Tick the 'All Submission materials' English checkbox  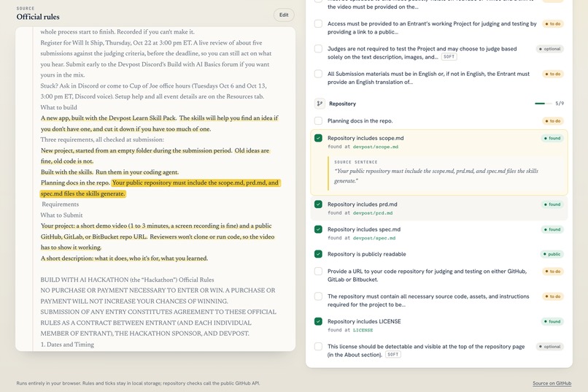318,74
